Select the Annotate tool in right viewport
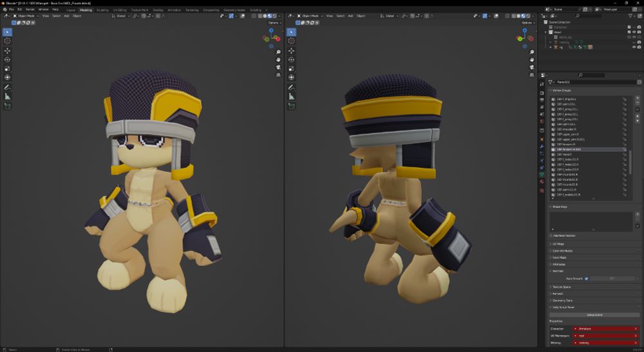 click(x=291, y=87)
